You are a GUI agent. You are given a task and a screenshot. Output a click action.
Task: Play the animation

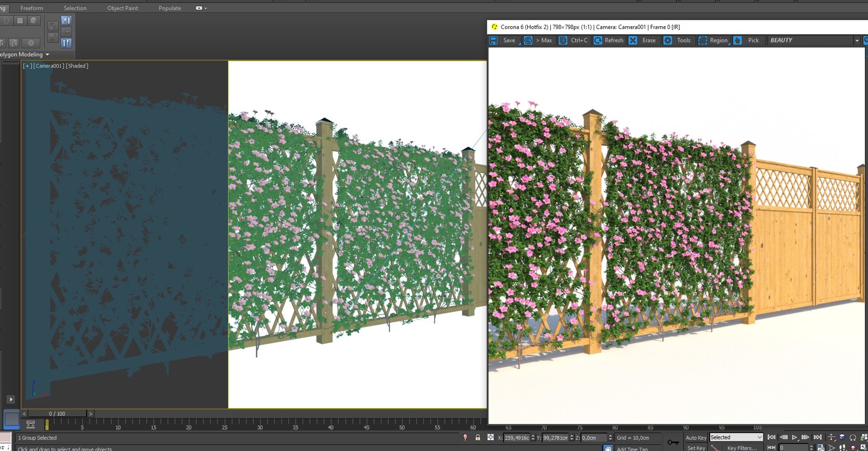click(794, 437)
